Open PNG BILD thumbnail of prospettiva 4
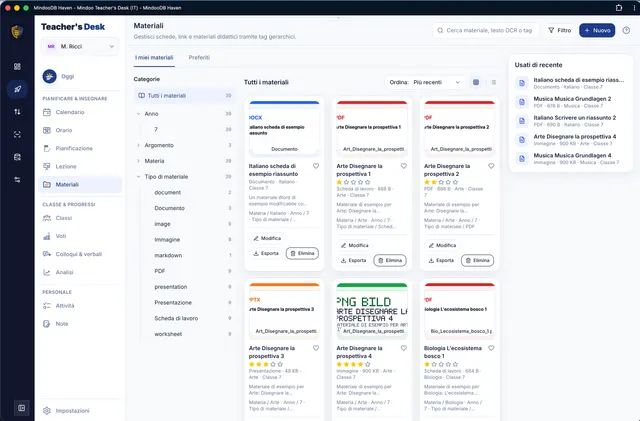The width and height of the screenshot is (640, 421). pyautogui.click(x=372, y=311)
